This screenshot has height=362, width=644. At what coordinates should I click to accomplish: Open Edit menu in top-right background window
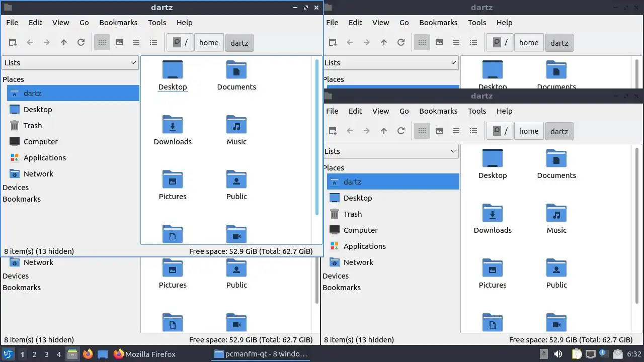(355, 23)
